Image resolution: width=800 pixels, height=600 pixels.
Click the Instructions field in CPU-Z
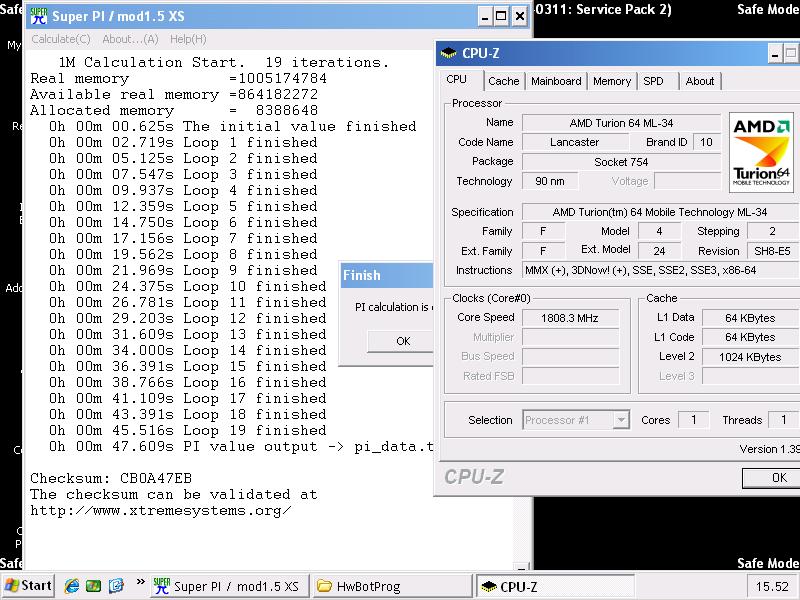pyautogui.click(x=661, y=270)
